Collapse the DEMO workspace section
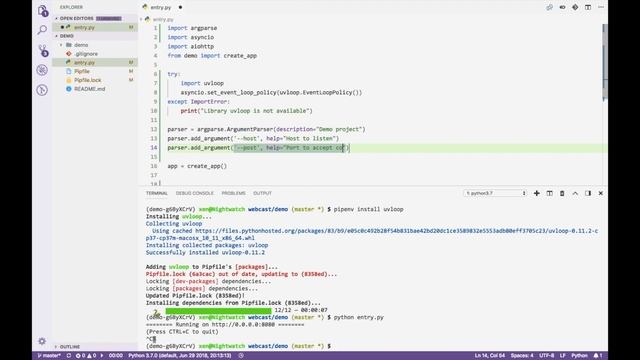The width and height of the screenshot is (640, 360). (57, 36)
